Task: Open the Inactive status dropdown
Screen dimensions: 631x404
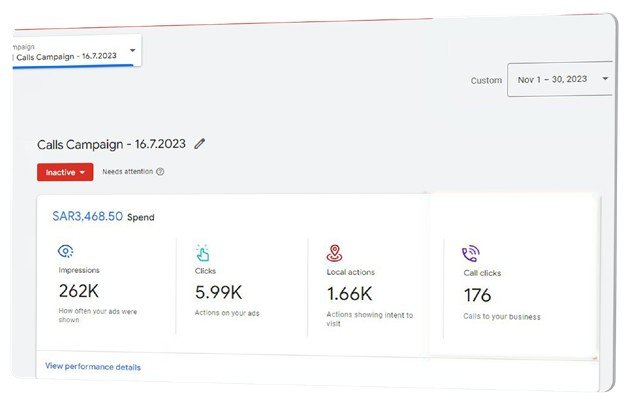Action: point(65,172)
